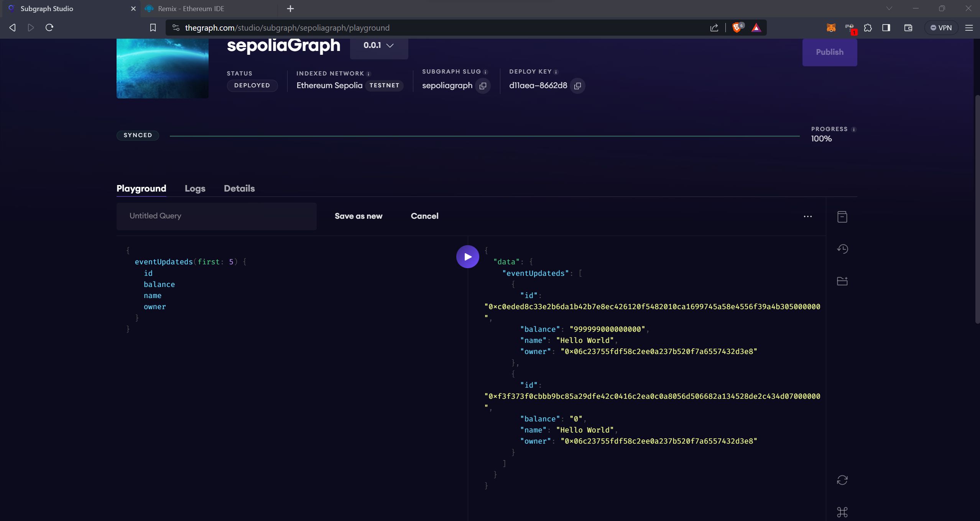Screen dimensions: 980x521
Task: Go forward in browser history
Action: point(31,28)
